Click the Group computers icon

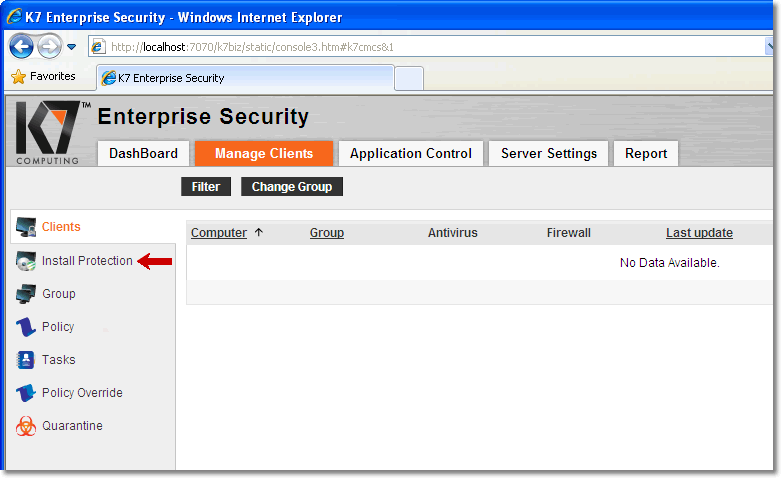[x=25, y=294]
